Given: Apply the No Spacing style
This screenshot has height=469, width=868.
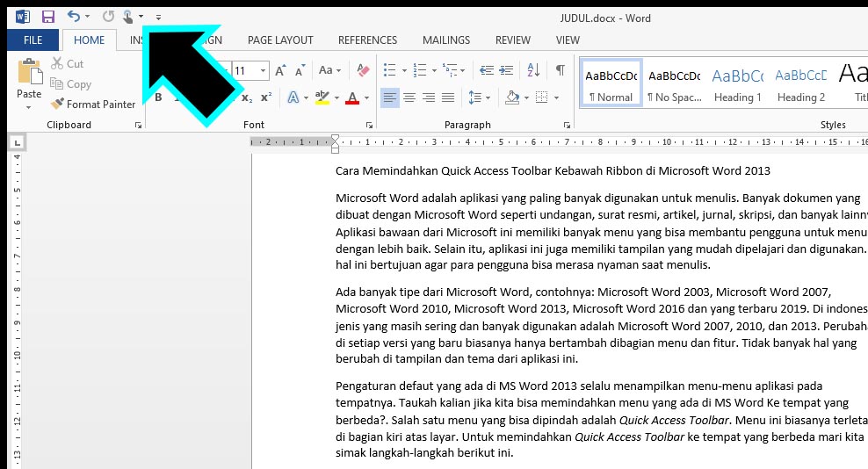Looking at the screenshot, I should tap(674, 83).
